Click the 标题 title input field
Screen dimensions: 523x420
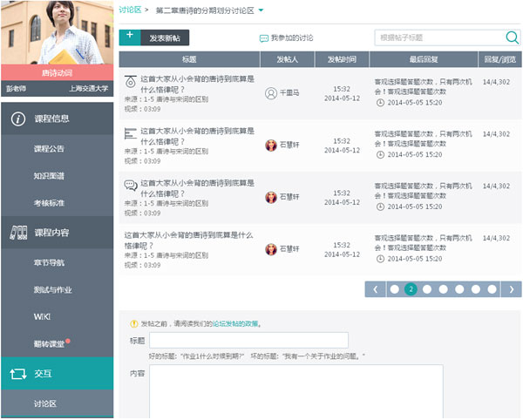coord(248,341)
